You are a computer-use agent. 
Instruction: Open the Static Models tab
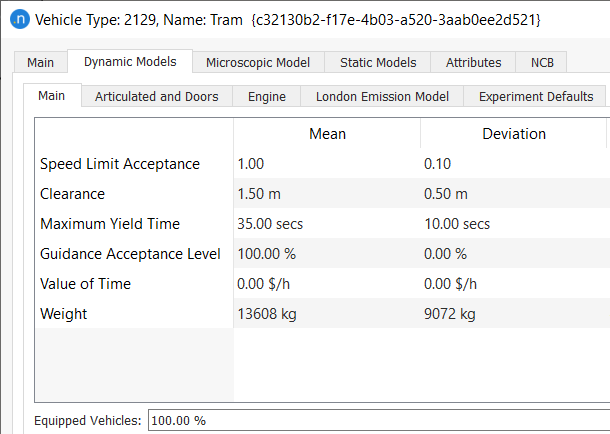point(378,62)
